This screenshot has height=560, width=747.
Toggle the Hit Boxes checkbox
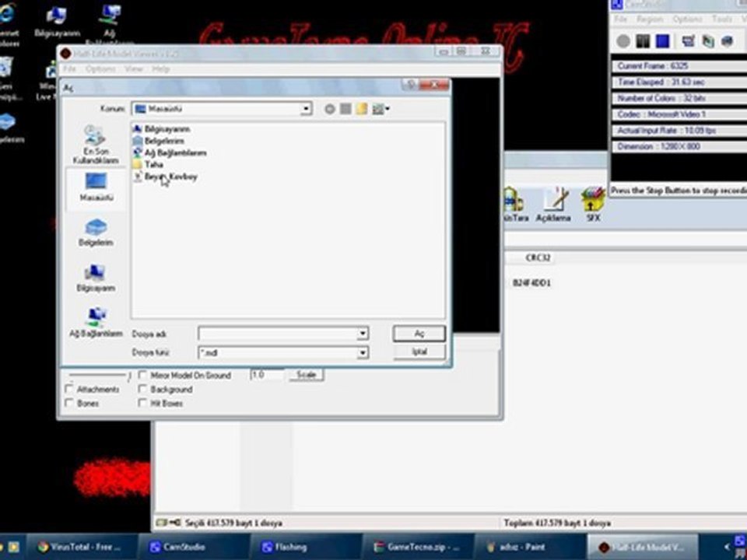tap(142, 403)
